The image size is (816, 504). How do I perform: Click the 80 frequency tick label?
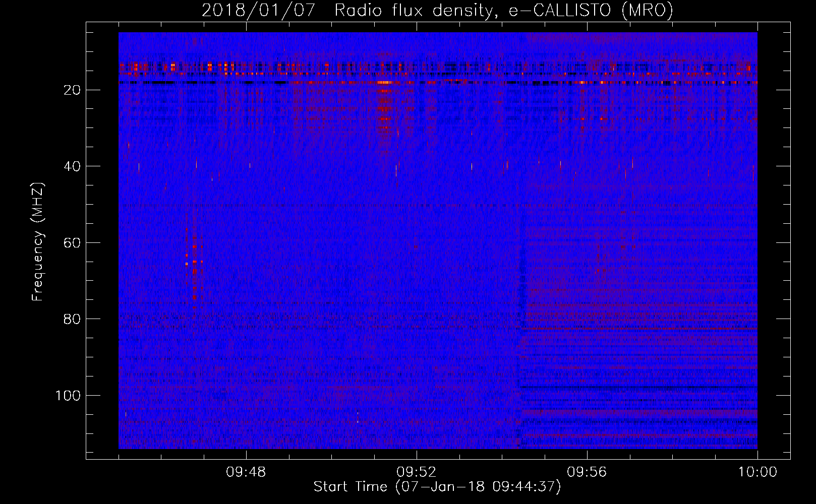point(73,319)
